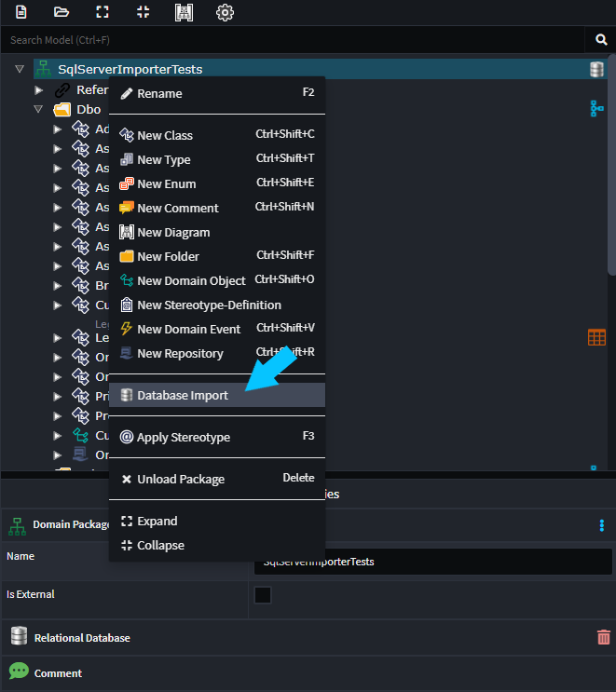
Task: Delete Relational Database stereotype via trash icon
Action: [604, 637]
